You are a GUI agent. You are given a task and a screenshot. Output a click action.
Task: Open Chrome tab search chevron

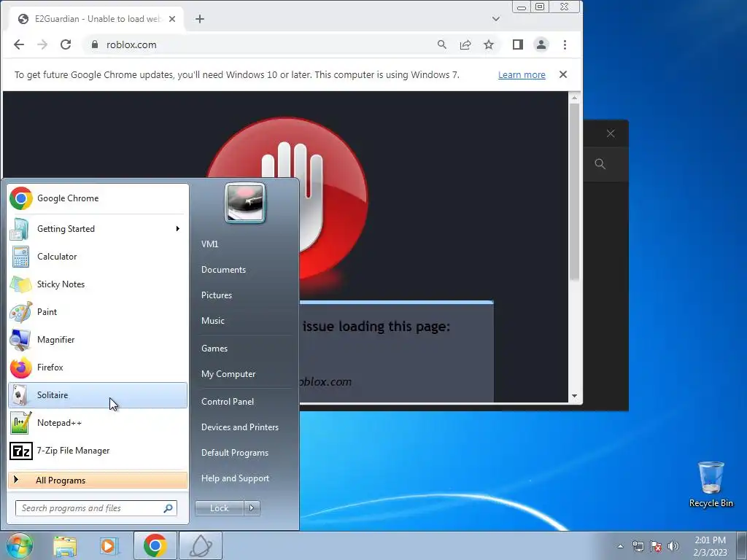[x=496, y=19]
